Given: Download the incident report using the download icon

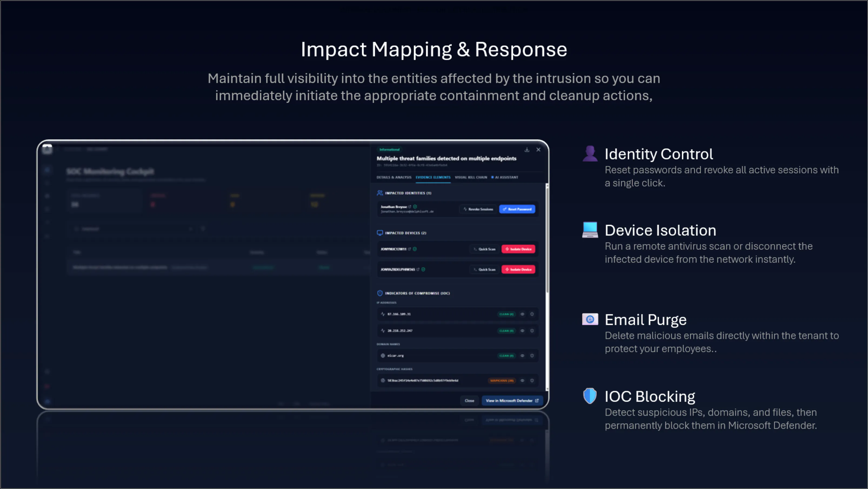Looking at the screenshot, I should click(x=527, y=150).
